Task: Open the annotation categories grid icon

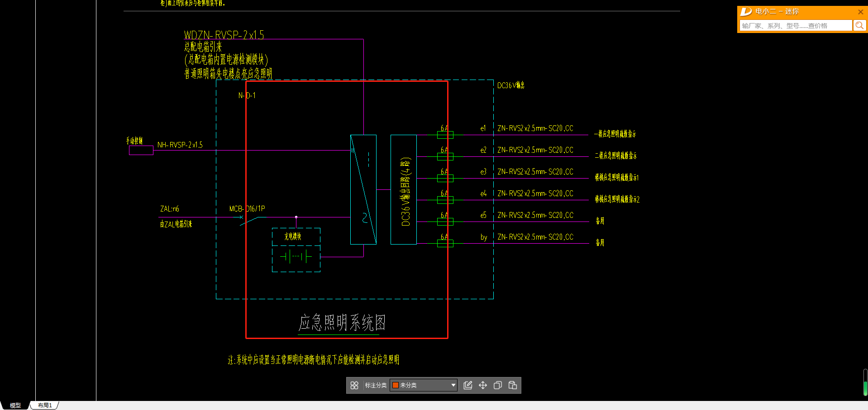Action: (354, 385)
